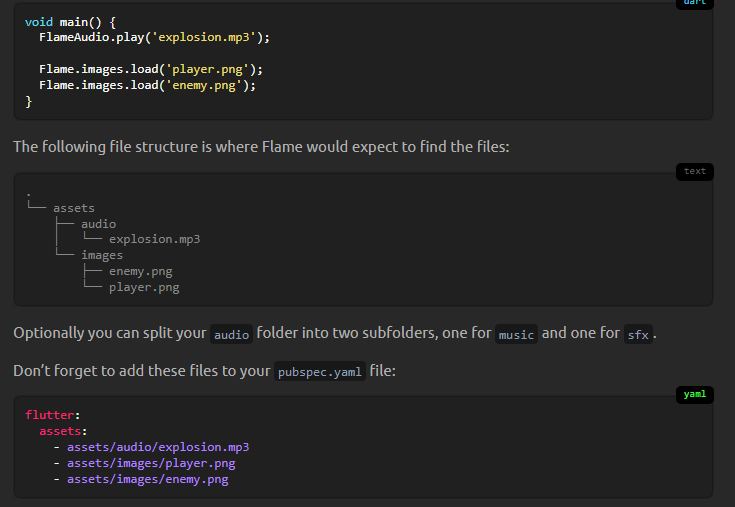Click the dart language label badge
The width and height of the screenshot is (735, 507).
[x=694, y=3]
